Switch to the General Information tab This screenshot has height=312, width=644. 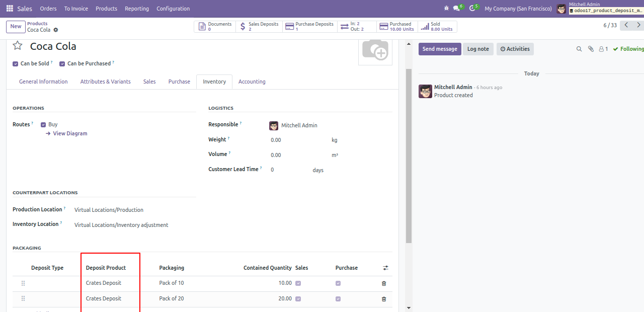43,82
